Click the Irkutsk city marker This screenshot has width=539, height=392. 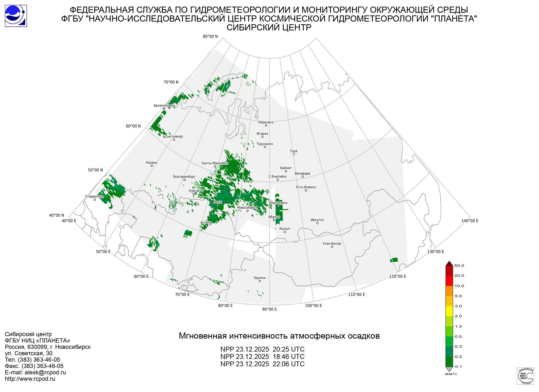coord(318,223)
